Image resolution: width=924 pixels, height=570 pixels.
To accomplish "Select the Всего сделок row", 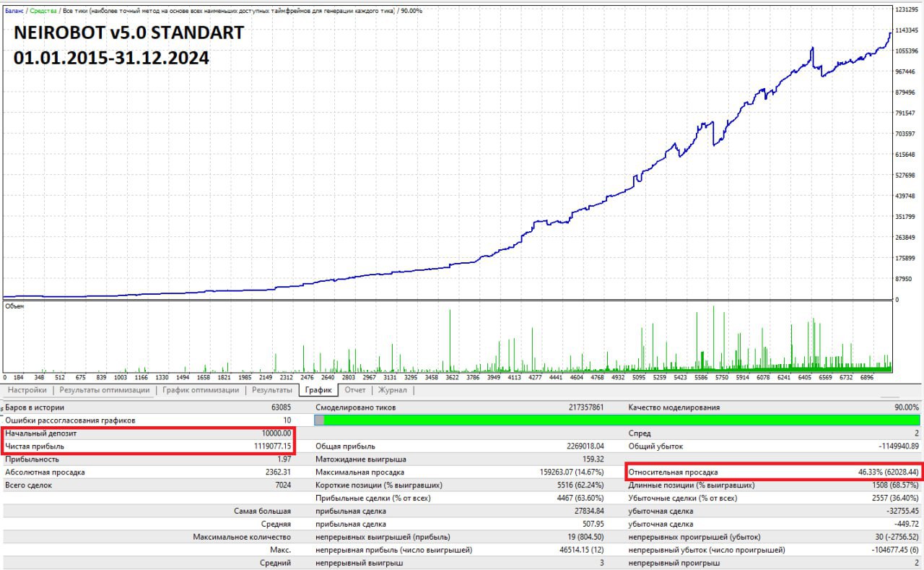I will click(148, 485).
